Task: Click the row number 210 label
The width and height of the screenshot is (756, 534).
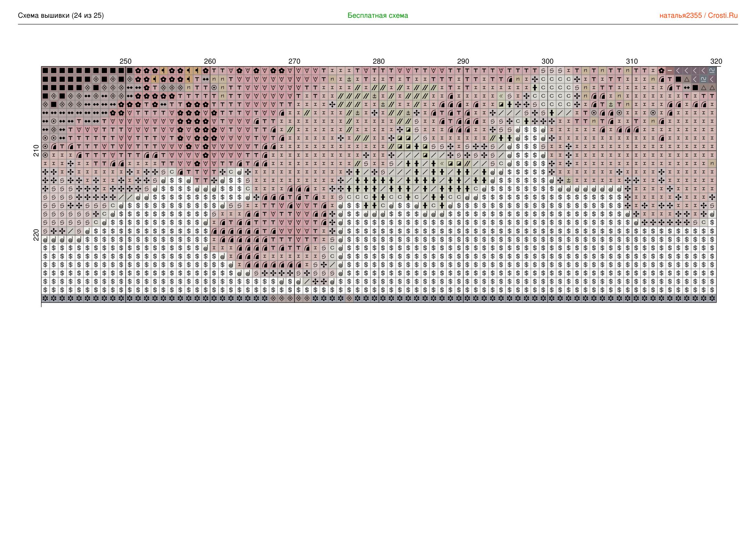Action: (36, 151)
